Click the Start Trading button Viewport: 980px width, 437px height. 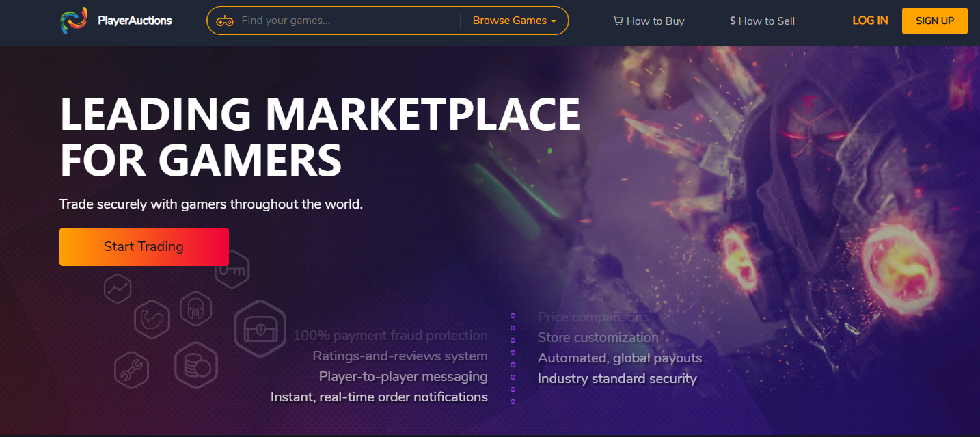point(144,247)
